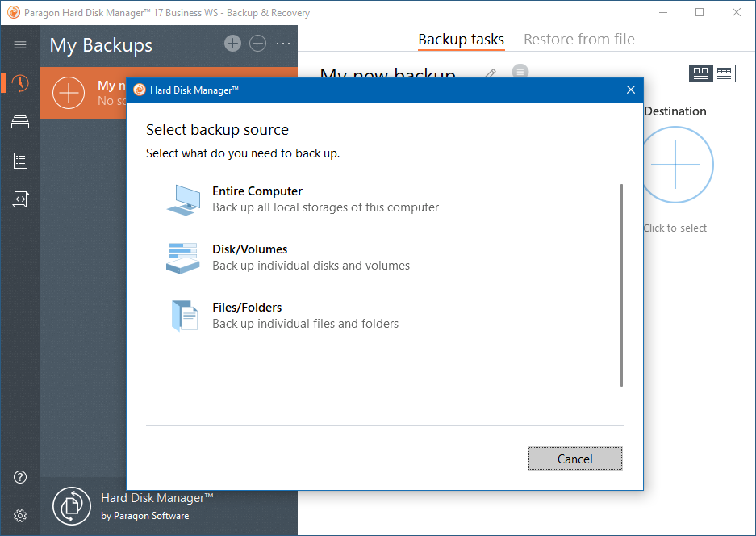Open the Disks and Volumes sidebar icon
The width and height of the screenshot is (756, 536).
tap(20, 122)
